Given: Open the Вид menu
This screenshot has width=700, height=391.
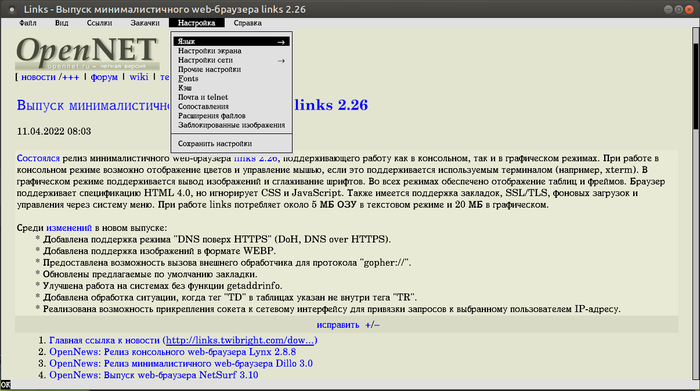Looking at the screenshot, I should click(62, 23).
